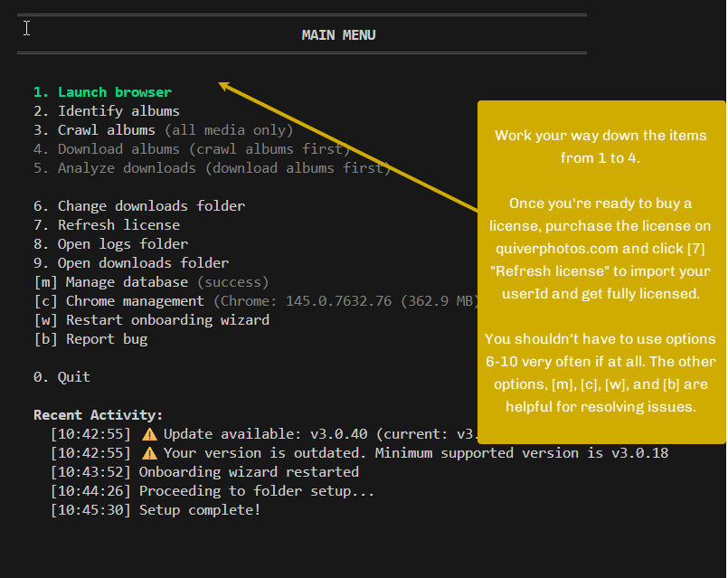
Task: Click "Onboarding wizard restarted" activity entry
Action: 248,472
